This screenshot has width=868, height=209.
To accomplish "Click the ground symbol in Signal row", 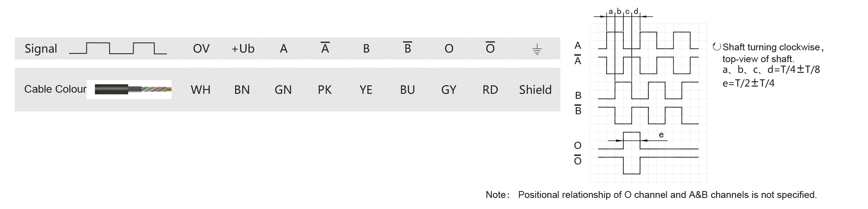I will pos(537,50).
